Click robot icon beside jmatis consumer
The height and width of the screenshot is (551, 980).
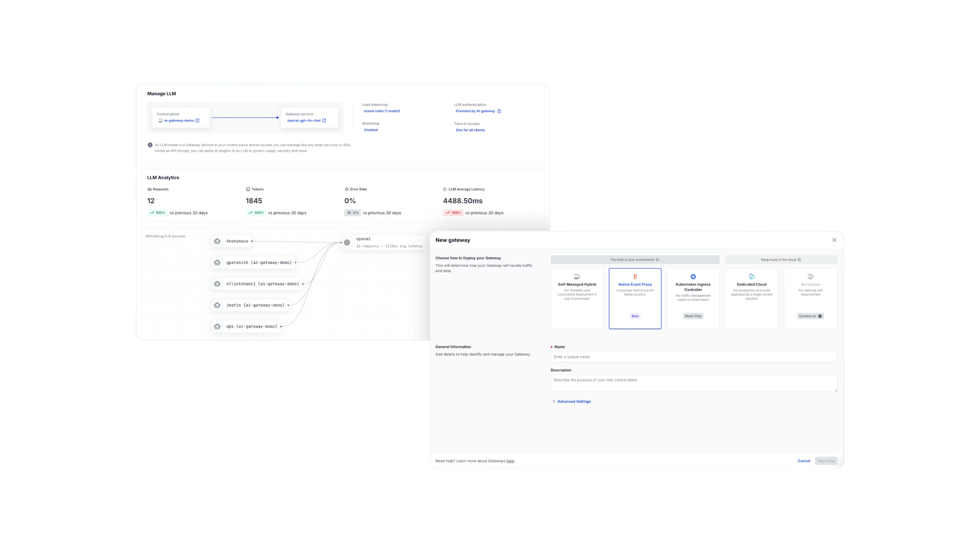coord(217,305)
